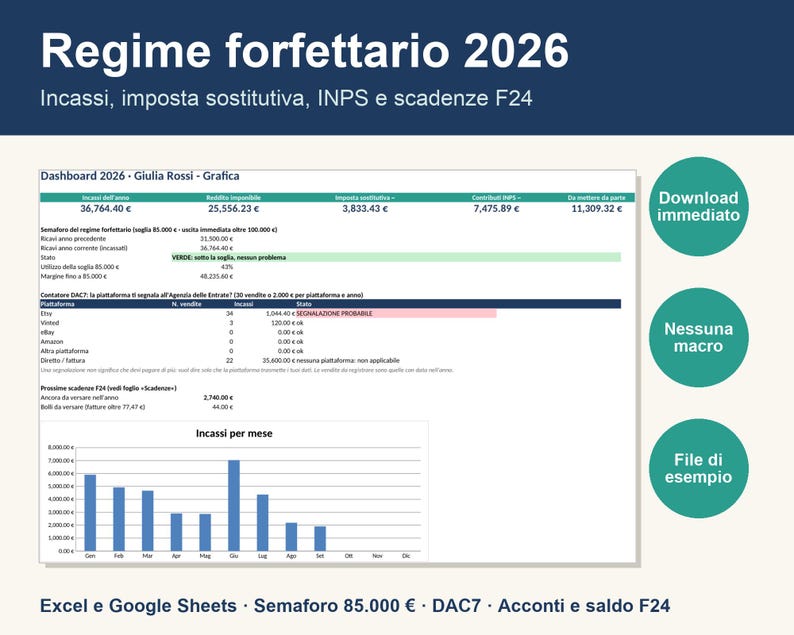Click the pink 'SEGNALAZIONE PROBABILE' cell
This screenshot has width=794, height=635.
[396, 313]
